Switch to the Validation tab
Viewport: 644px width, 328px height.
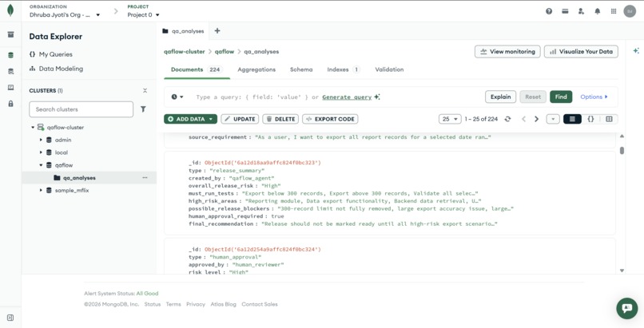point(389,69)
